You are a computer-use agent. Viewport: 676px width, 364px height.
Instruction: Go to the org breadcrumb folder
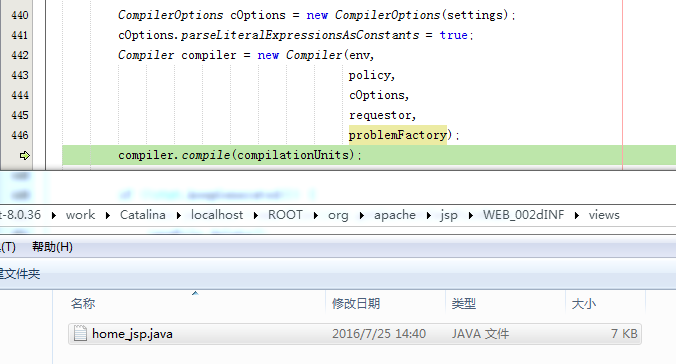[x=338, y=215]
